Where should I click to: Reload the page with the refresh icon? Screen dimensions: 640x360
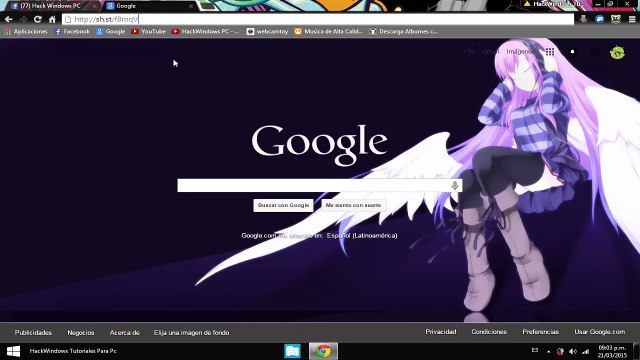pos(38,19)
